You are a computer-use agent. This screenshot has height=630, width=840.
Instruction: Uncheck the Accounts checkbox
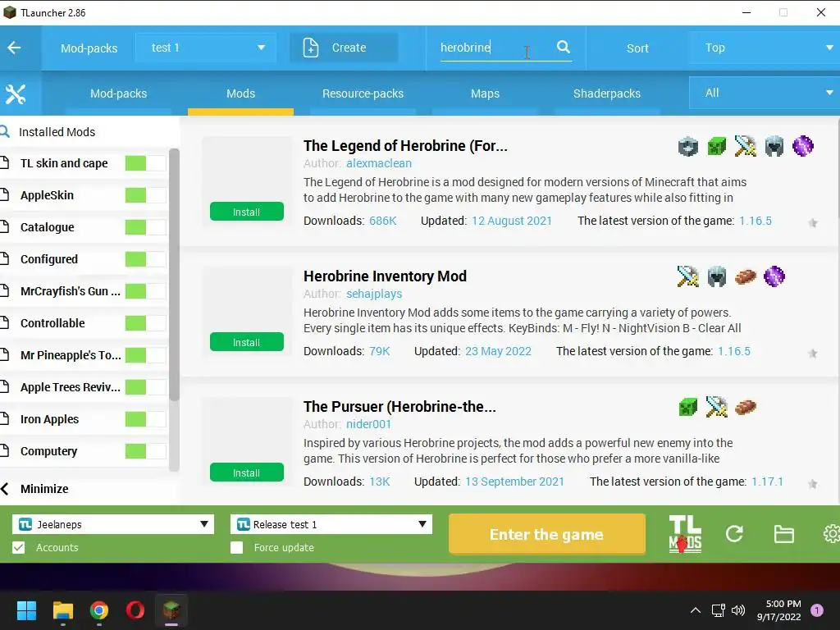click(x=19, y=547)
